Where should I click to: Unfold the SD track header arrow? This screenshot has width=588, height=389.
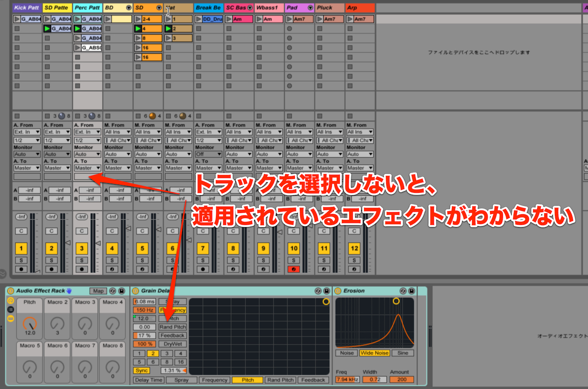coord(159,8)
